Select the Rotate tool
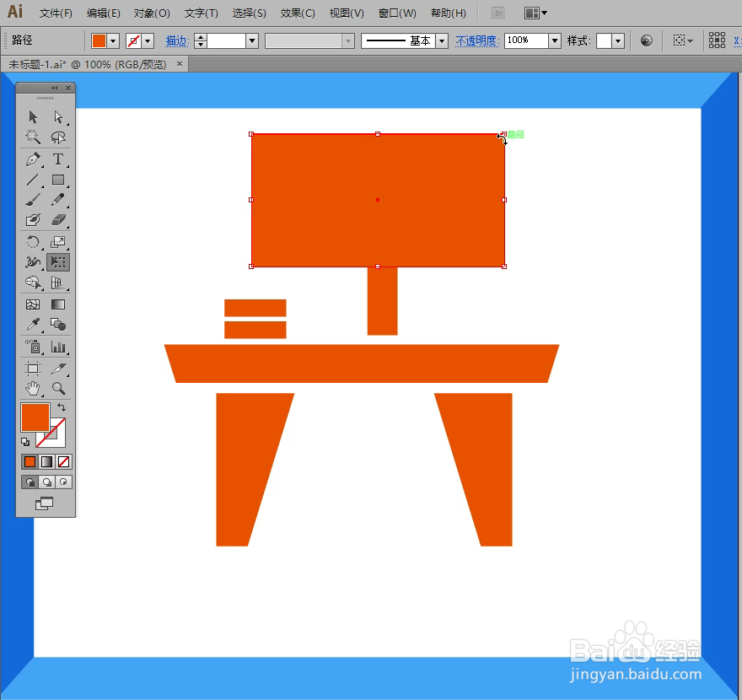This screenshot has width=742, height=700. 33,242
